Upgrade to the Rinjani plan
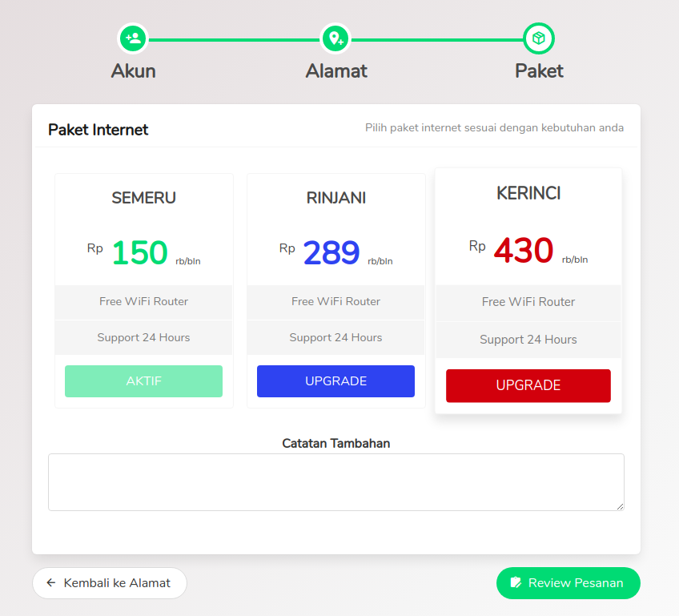The width and height of the screenshot is (679, 616). [335, 381]
